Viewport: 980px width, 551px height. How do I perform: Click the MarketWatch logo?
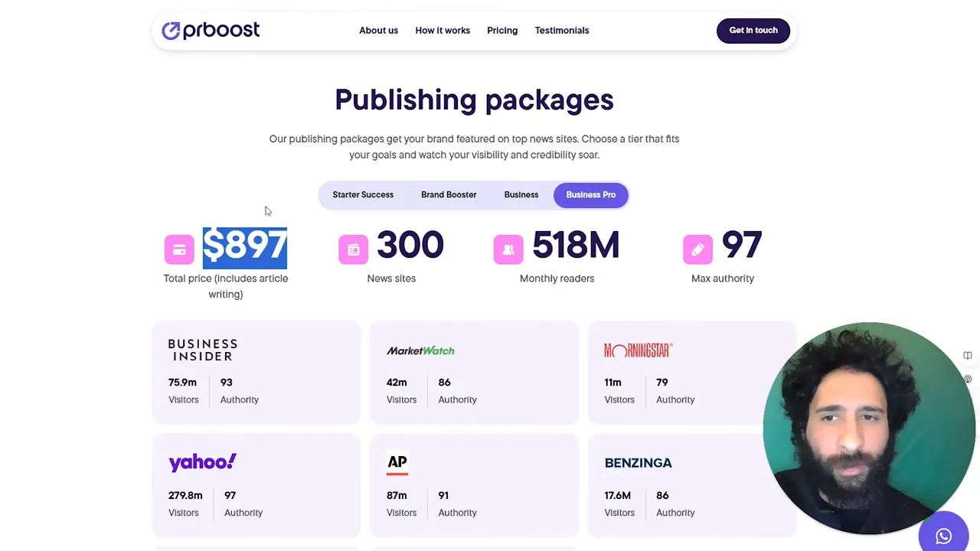tap(420, 350)
